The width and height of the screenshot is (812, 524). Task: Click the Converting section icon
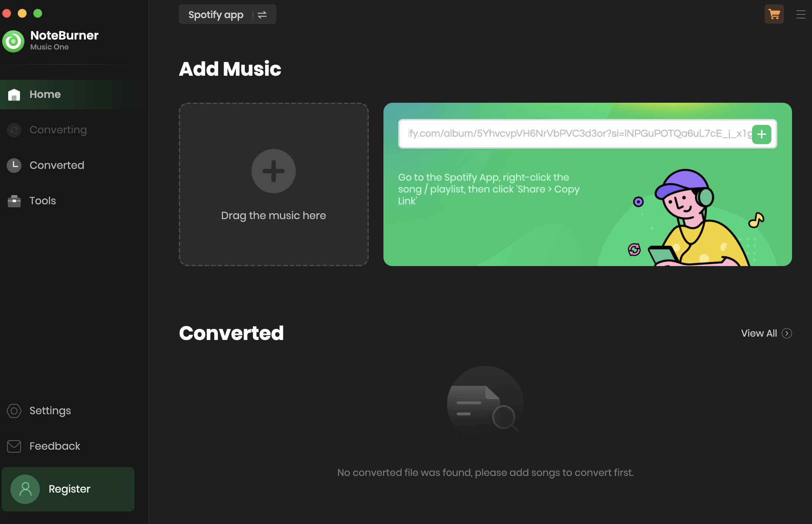(14, 129)
